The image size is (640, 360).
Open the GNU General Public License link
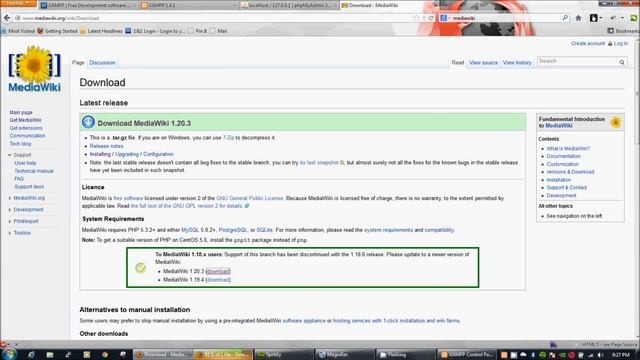250,198
